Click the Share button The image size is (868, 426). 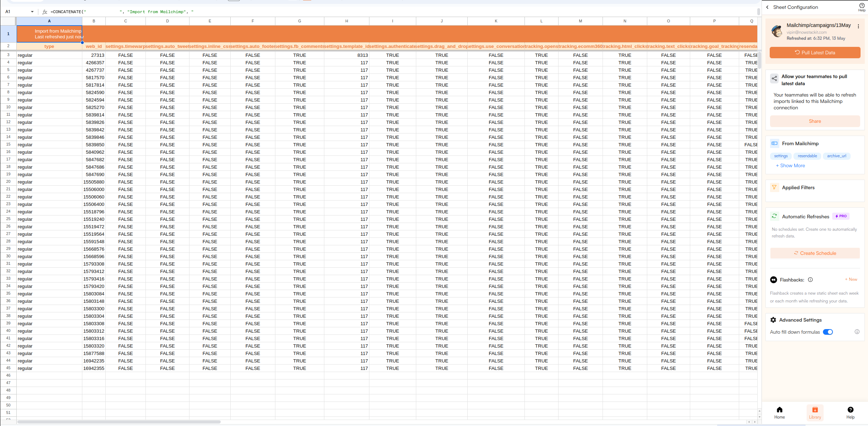click(x=815, y=121)
